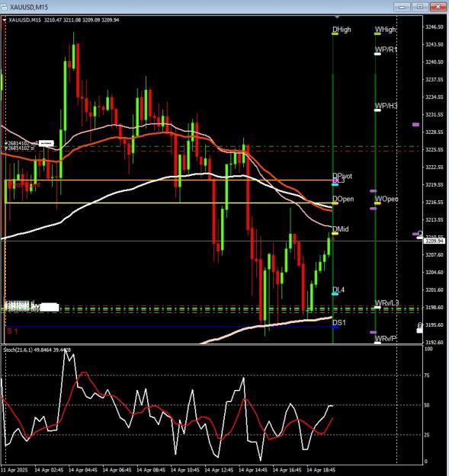
Task: Click the 14 Apr 08:45 time label
Action: (x=151, y=470)
